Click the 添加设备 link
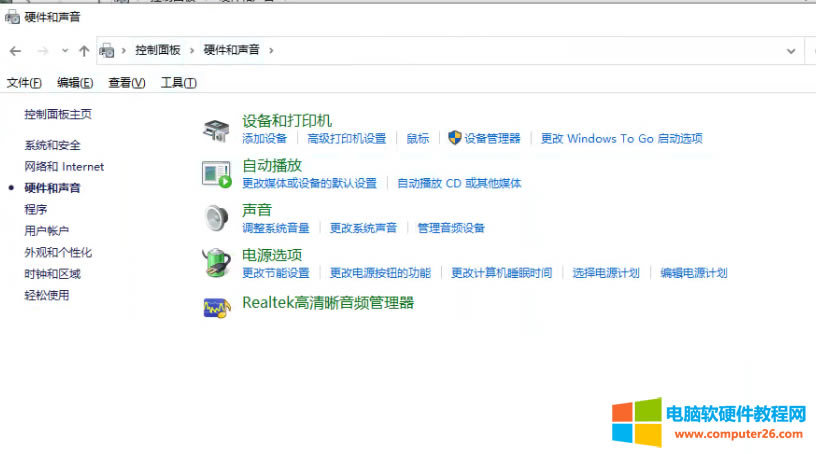 (264, 138)
